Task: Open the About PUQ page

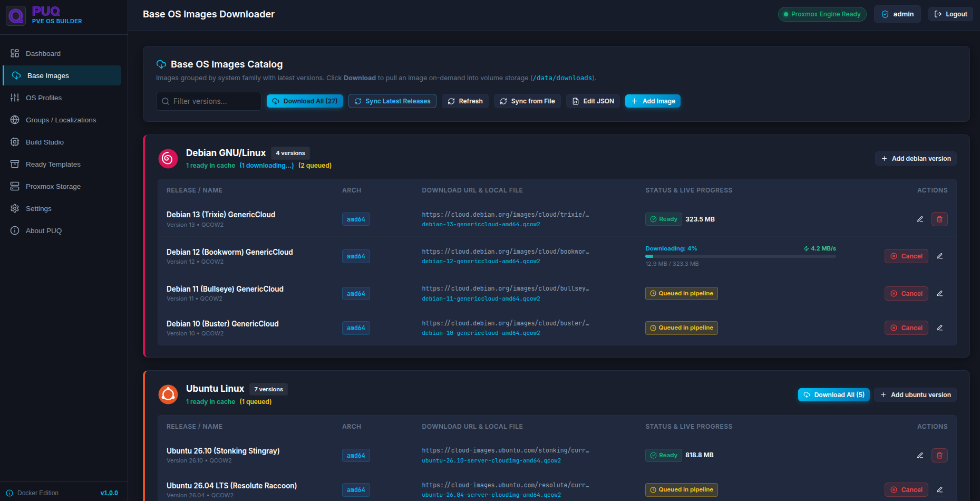Action: click(62, 230)
